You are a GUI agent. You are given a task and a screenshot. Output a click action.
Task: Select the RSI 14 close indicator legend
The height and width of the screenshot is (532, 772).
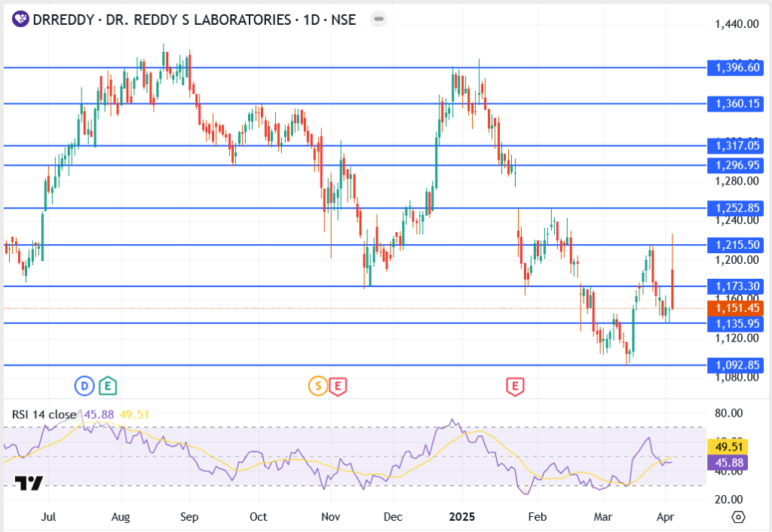click(x=44, y=414)
